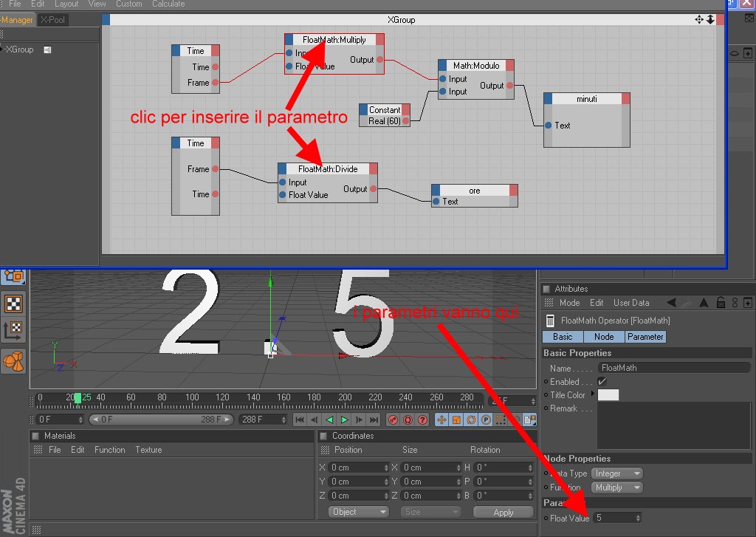The image size is (756, 537).
Task: Click the record keyframe button
Action: pyautogui.click(x=394, y=420)
